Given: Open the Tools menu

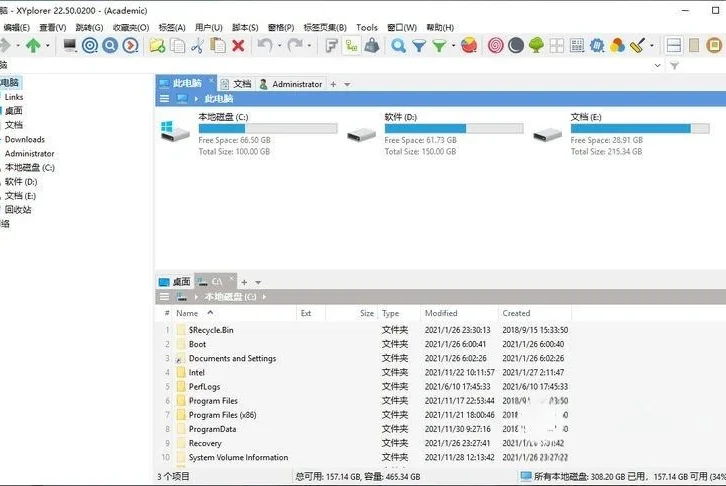Looking at the screenshot, I should coord(367,28).
